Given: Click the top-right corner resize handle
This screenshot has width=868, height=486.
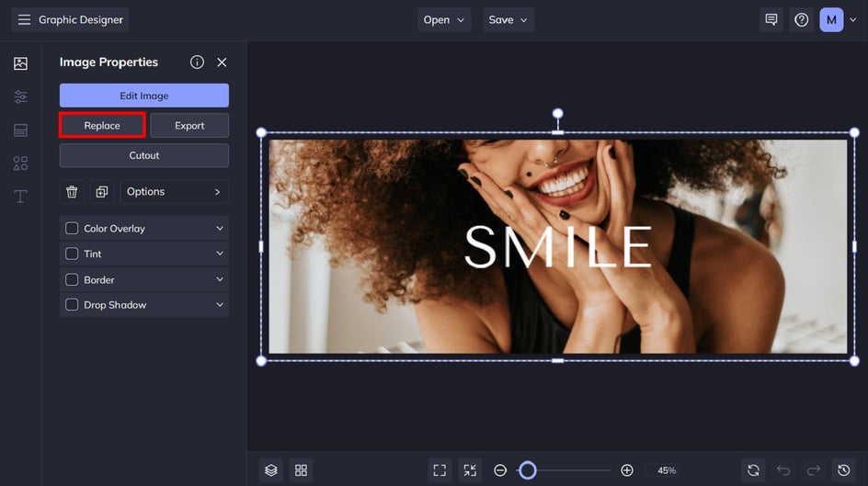Looking at the screenshot, I should tap(854, 132).
